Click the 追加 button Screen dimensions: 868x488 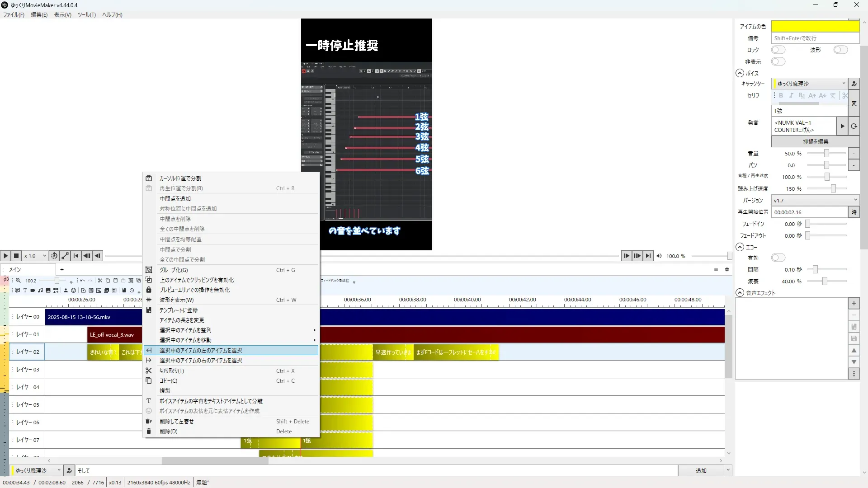pos(701,470)
